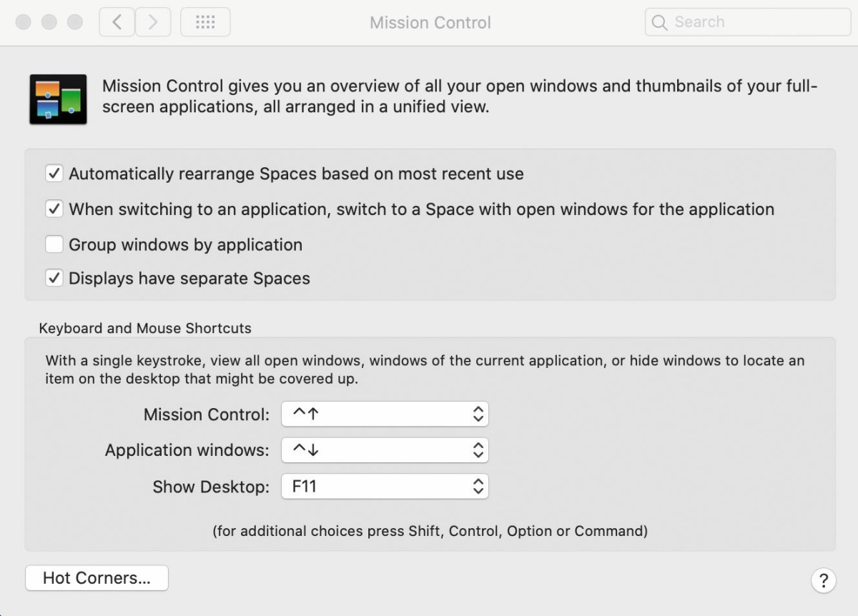Open the Show Desktop F11 dropdown
858x616 pixels.
click(x=385, y=487)
